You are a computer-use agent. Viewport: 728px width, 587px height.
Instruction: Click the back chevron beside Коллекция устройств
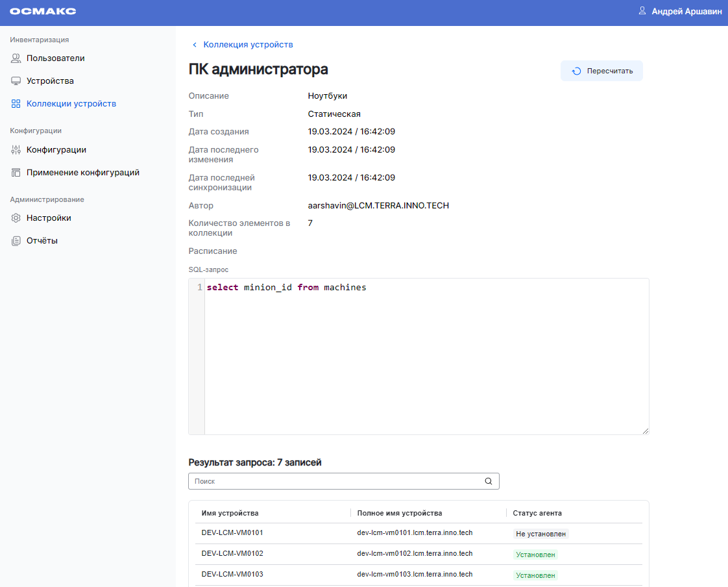coord(195,45)
